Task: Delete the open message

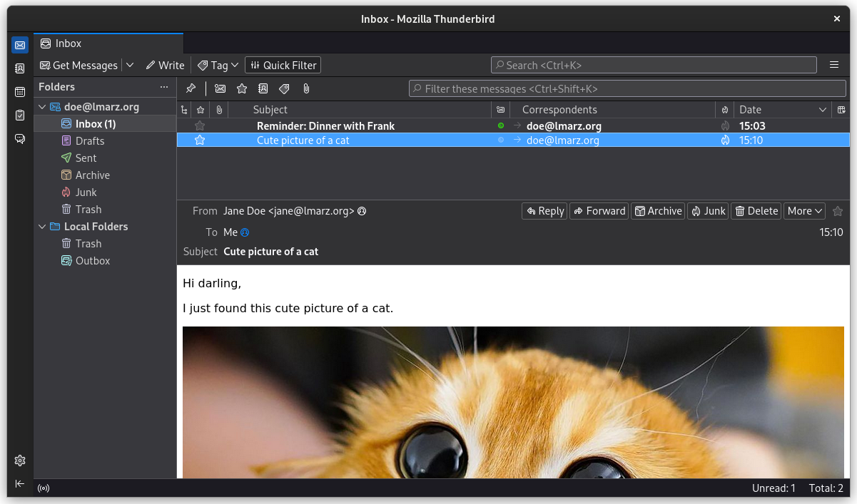Action: pyautogui.click(x=756, y=211)
